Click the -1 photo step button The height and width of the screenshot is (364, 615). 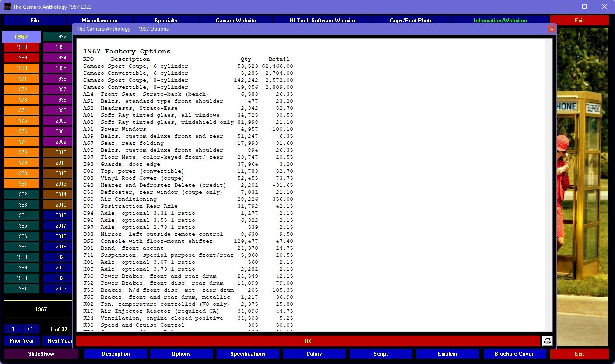point(12,329)
